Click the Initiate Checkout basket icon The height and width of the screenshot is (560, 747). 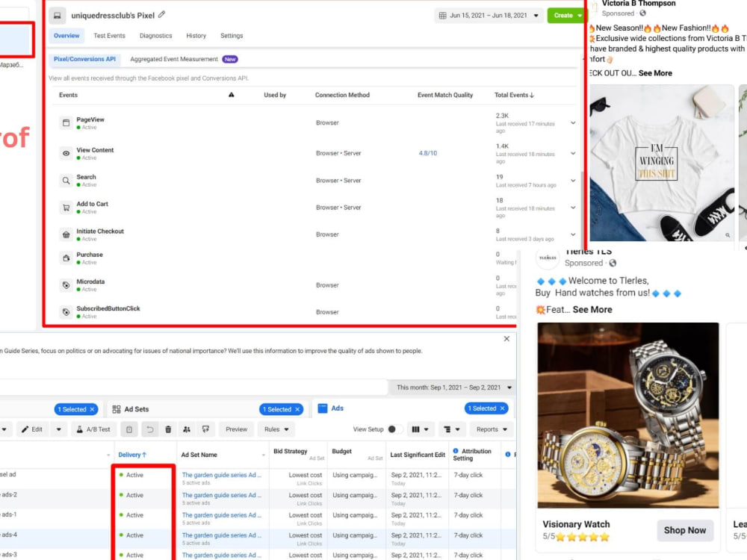click(x=66, y=234)
